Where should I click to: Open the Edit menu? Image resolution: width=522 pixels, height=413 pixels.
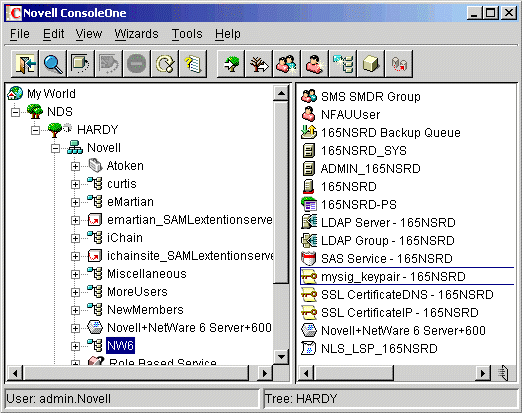click(53, 34)
